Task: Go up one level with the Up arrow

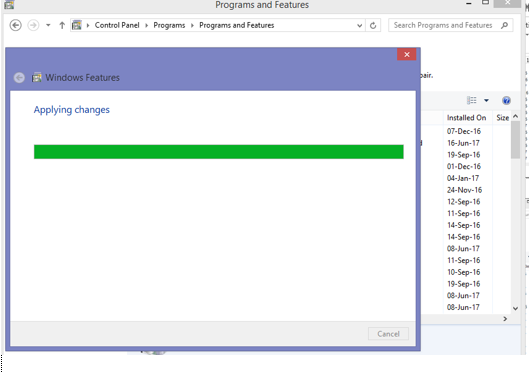Action: (x=62, y=25)
